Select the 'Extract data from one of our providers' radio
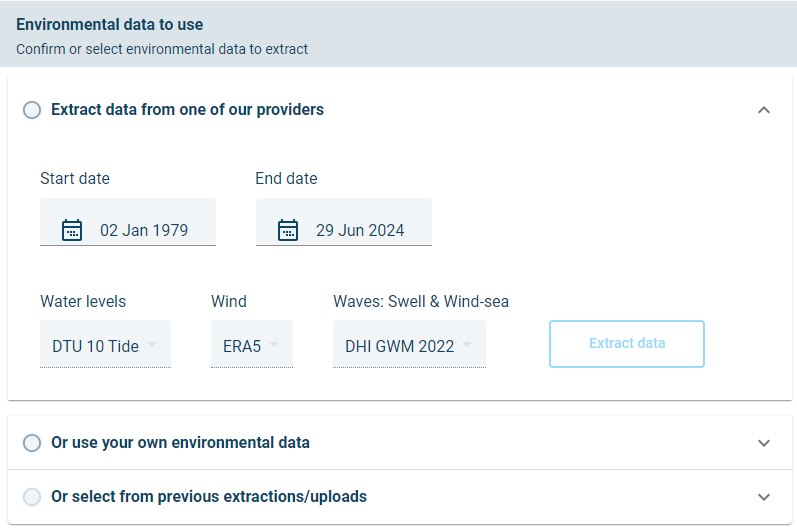This screenshot has height=531, width=797. (32, 110)
